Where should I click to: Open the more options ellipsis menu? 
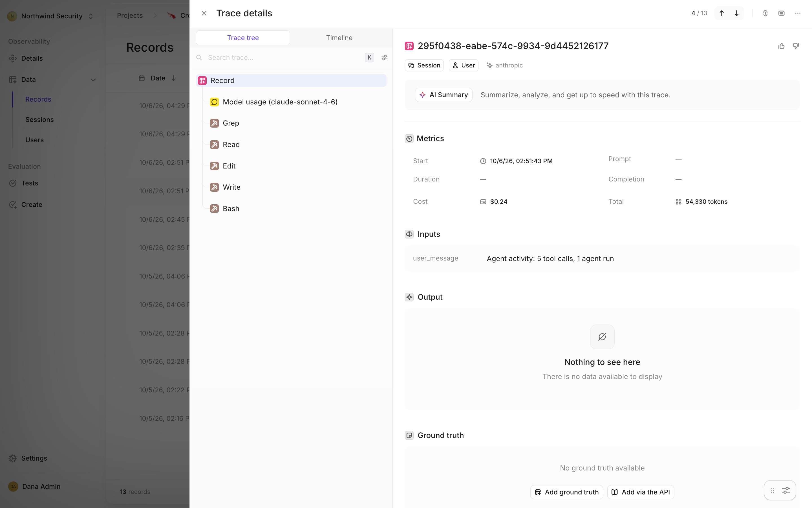(798, 13)
